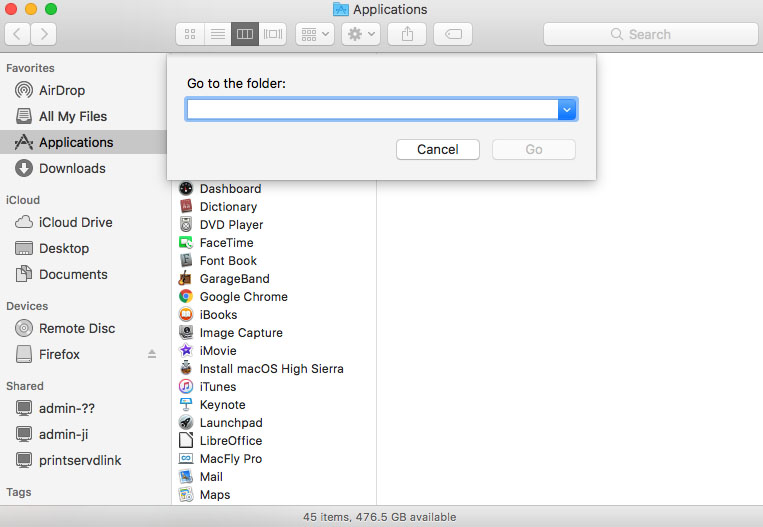Click the Favorites sidebar heading

point(30,68)
